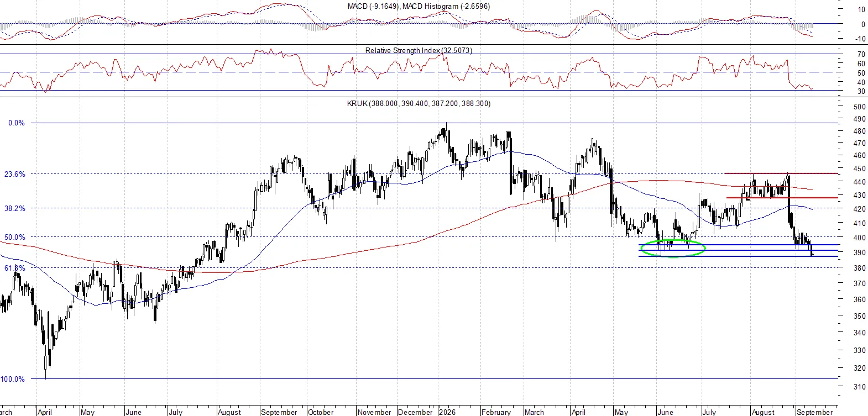Select February on the date axis
The height and width of the screenshot is (416, 868).
tap(496, 412)
